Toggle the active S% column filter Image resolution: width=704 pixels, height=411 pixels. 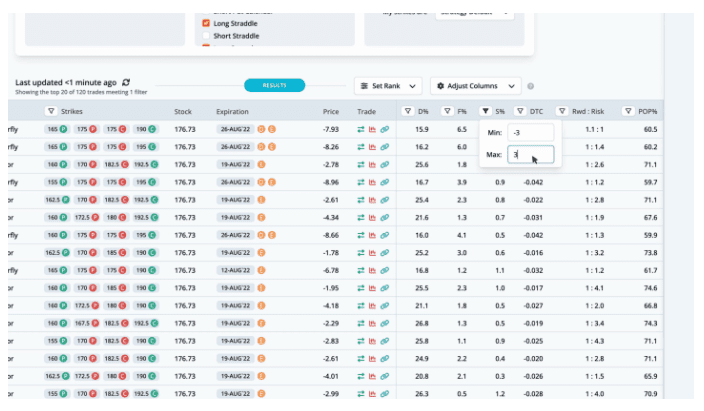[485, 111]
